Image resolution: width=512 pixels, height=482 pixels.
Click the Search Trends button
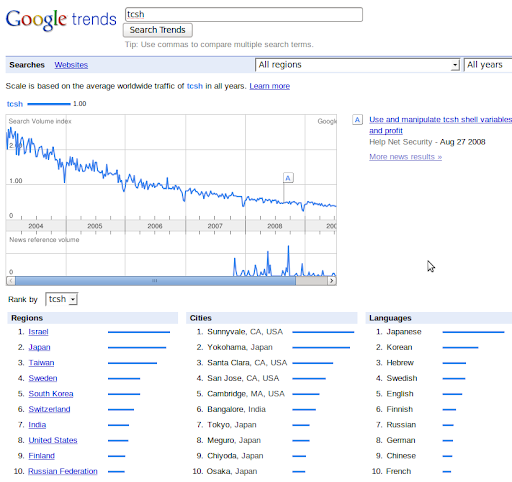[x=158, y=30]
